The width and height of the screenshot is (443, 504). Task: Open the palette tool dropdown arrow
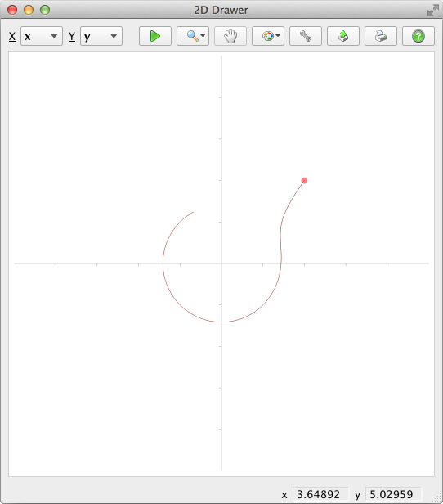tap(278, 36)
